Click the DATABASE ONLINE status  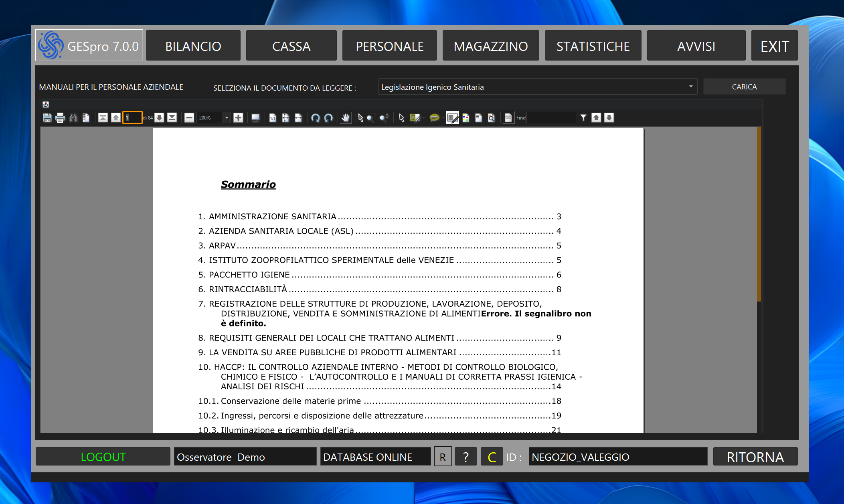(x=376, y=457)
